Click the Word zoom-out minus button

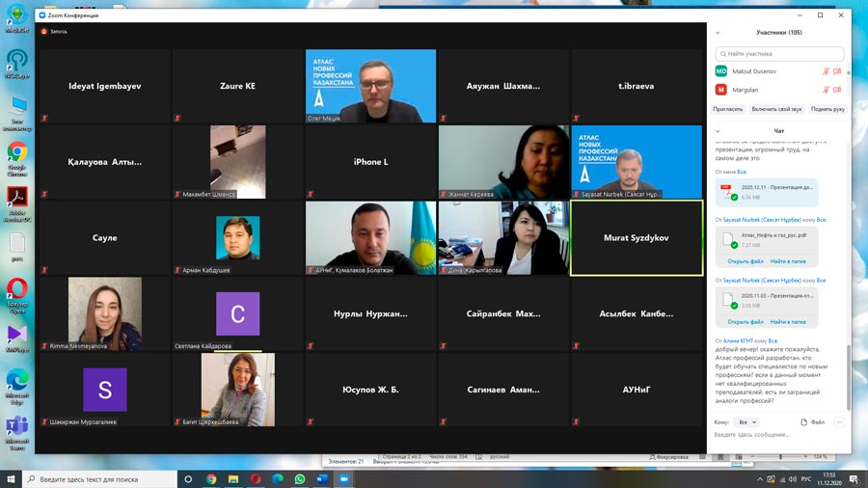tap(752, 456)
